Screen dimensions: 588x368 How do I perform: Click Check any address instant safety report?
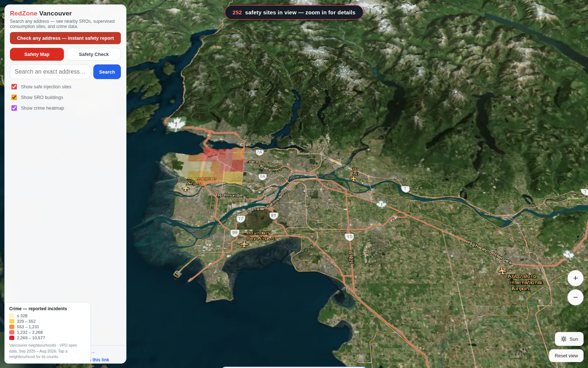click(x=65, y=38)
